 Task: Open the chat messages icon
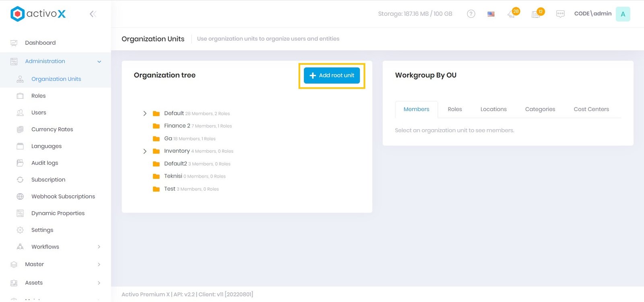click(x=560, y=14)
